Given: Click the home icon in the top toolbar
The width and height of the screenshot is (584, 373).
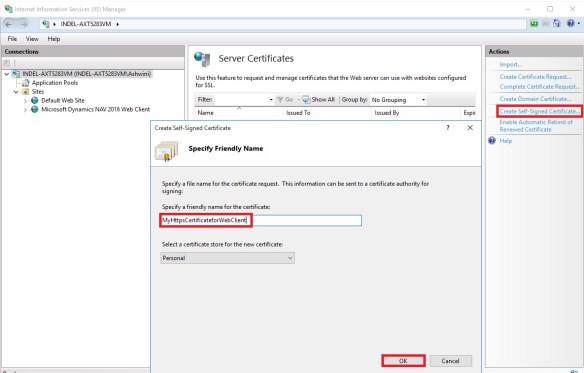Looking at the screenshot, I should point(556,23).
